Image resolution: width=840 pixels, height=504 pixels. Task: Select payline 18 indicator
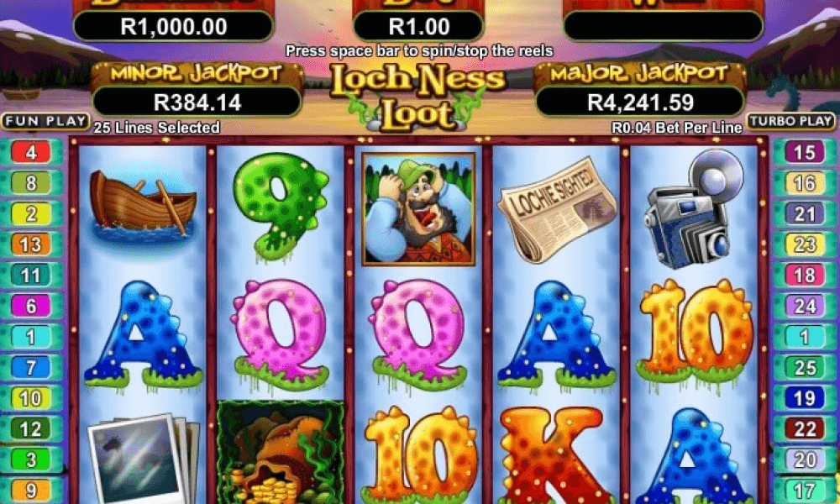805,276
